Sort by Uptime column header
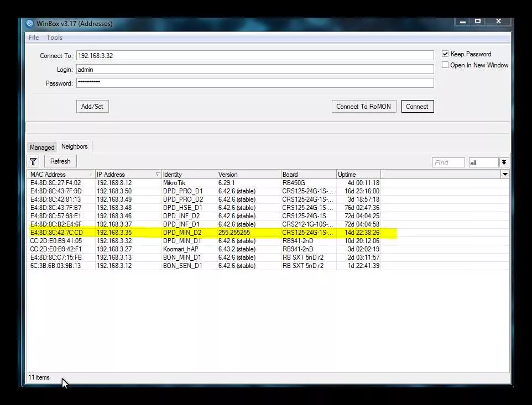Viewport: 532px width, 405px height. [358, 175]
